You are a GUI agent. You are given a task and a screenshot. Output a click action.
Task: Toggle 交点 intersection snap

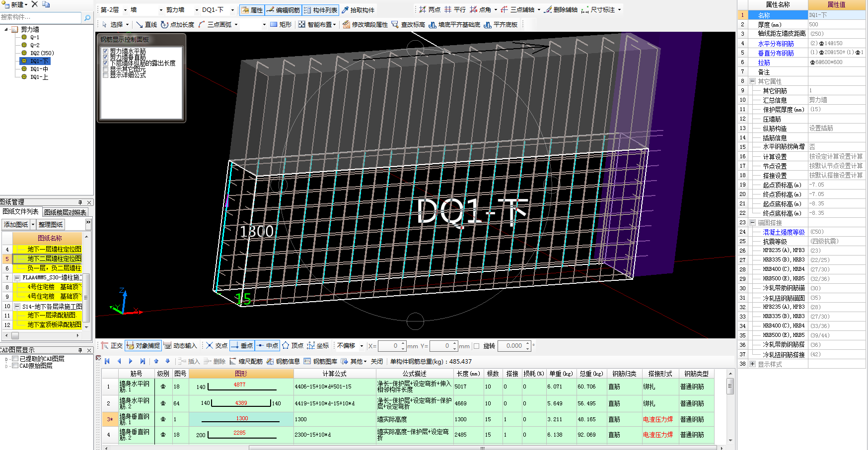point(217,346)
